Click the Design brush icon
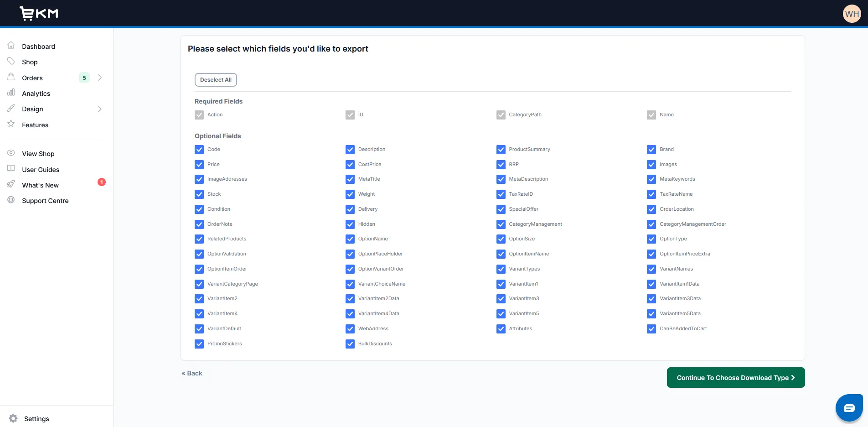This screenshot has width=868, height=427. (x=11, y=108)
